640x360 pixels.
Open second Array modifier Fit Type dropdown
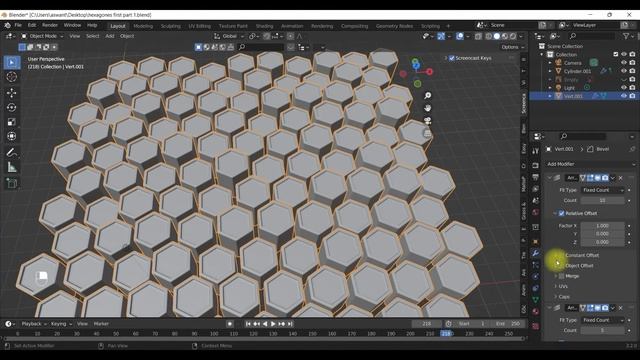[602, 320]
